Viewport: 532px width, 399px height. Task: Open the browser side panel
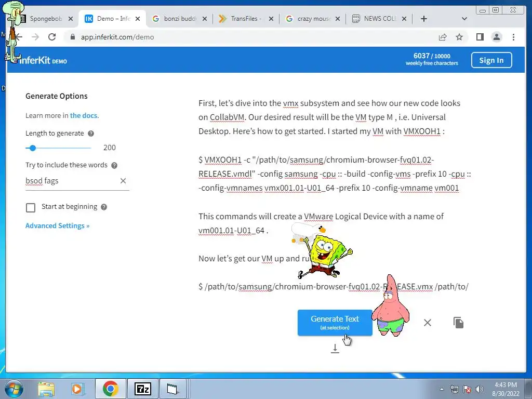point(480,37)
